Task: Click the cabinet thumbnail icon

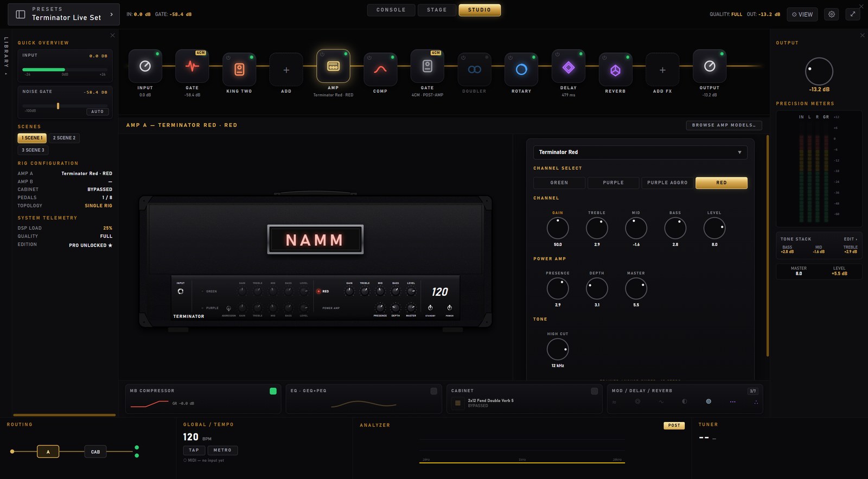Action: click(457, 403)
